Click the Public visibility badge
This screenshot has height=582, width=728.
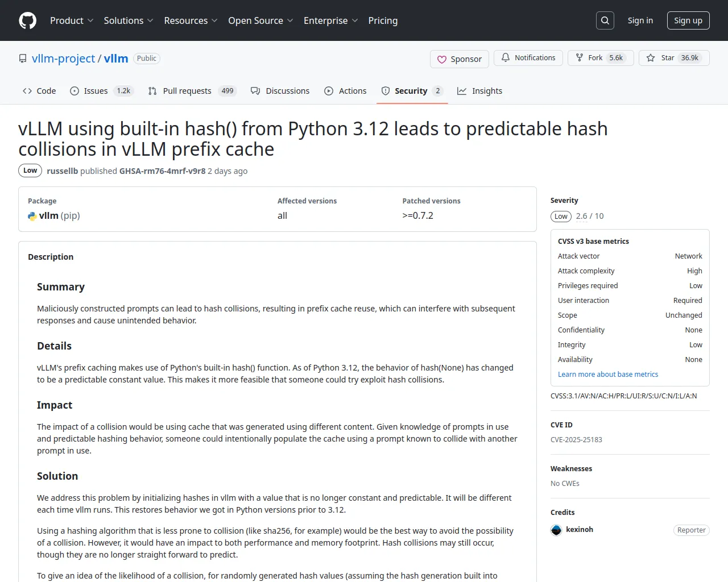[147, 59]
